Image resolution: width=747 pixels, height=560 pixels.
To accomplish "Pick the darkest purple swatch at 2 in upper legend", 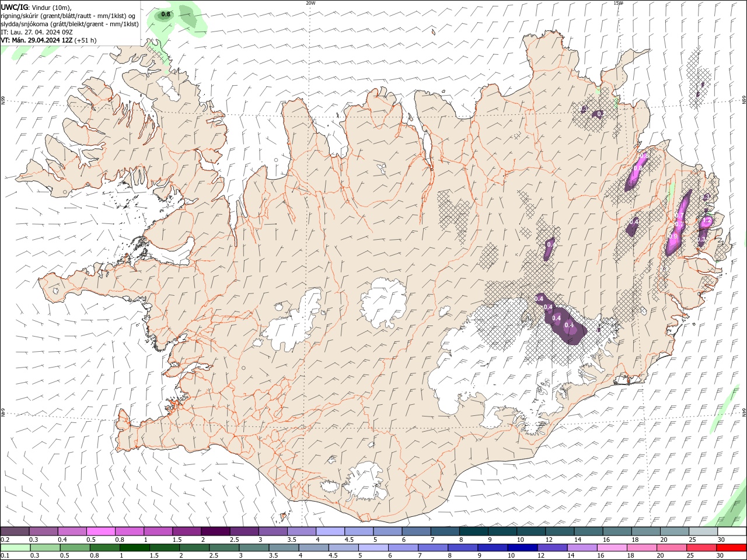I will 215,531.
